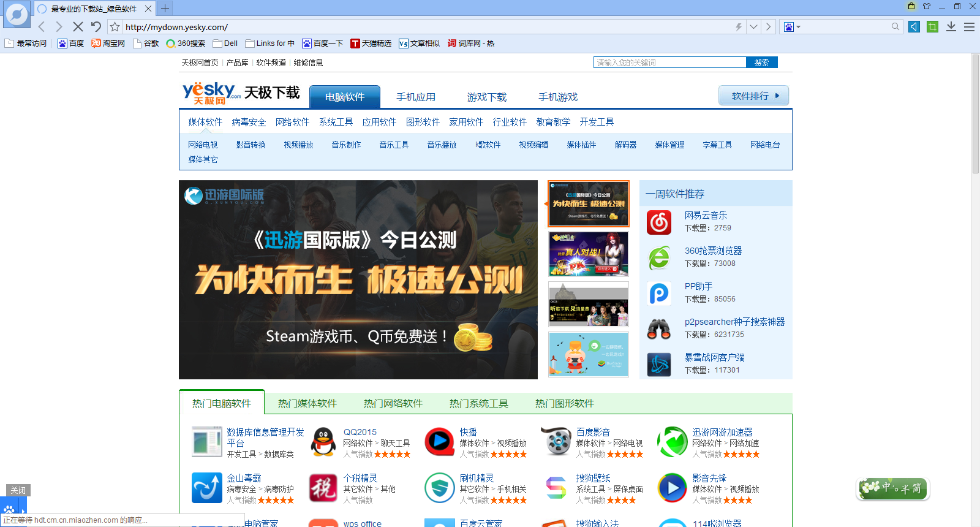Click the 搜狗壁纸 icon

pyautogui.click(x=556, y=488)
